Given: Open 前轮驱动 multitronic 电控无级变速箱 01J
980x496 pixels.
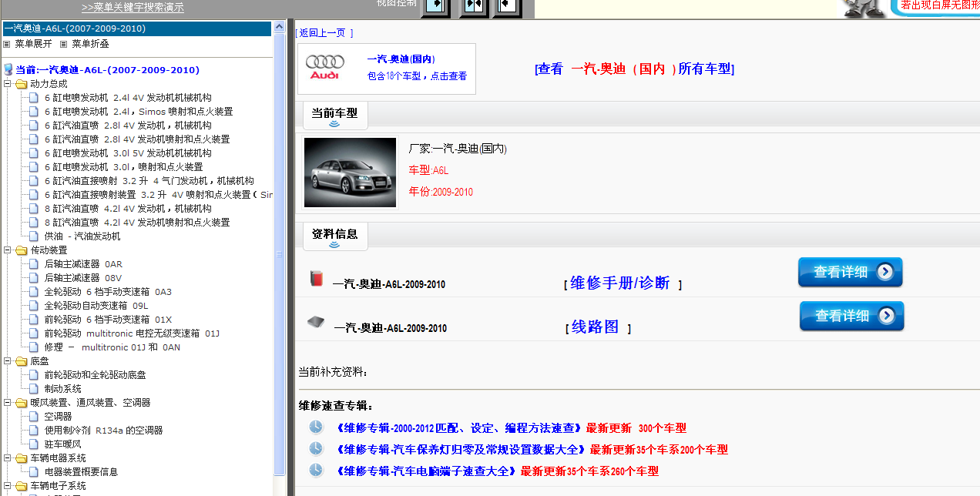Looking at the screenshot, I should coord(132,333).
